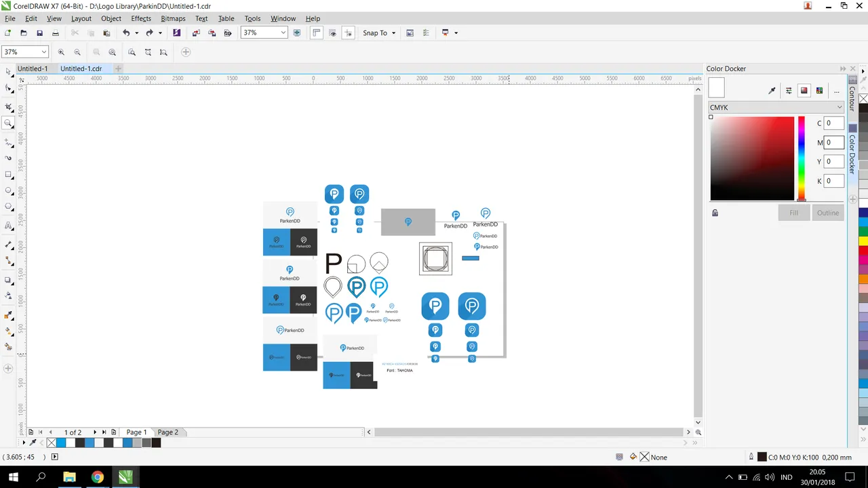Open the standard toolbar zoom level dropdown
Viewport: 868px width, 488px height.
point(283,33)
